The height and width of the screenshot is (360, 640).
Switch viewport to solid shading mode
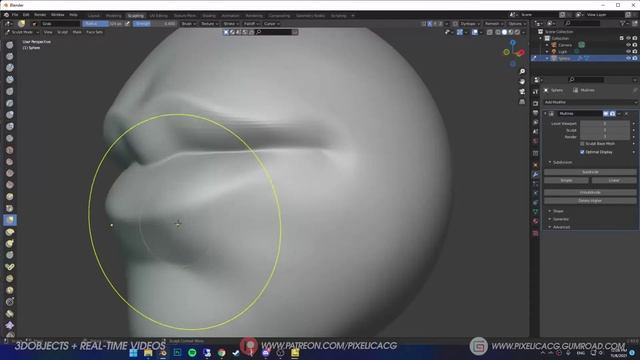(x=504, y=32)
